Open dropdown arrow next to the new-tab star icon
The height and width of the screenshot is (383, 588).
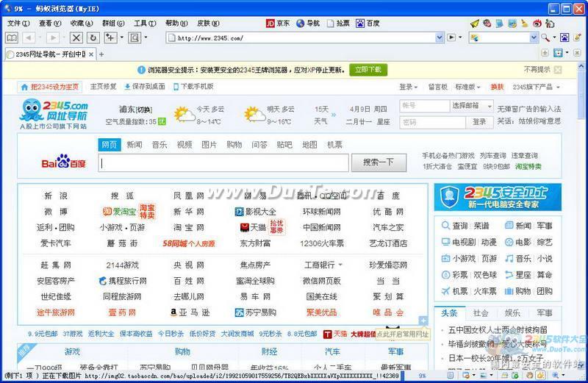(122, 37)
